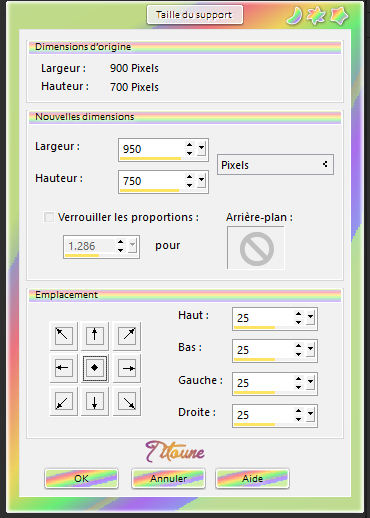Select the bottom-right placement arrow
This screenshot has width=370, height=518.
click(x=127, y=401)
